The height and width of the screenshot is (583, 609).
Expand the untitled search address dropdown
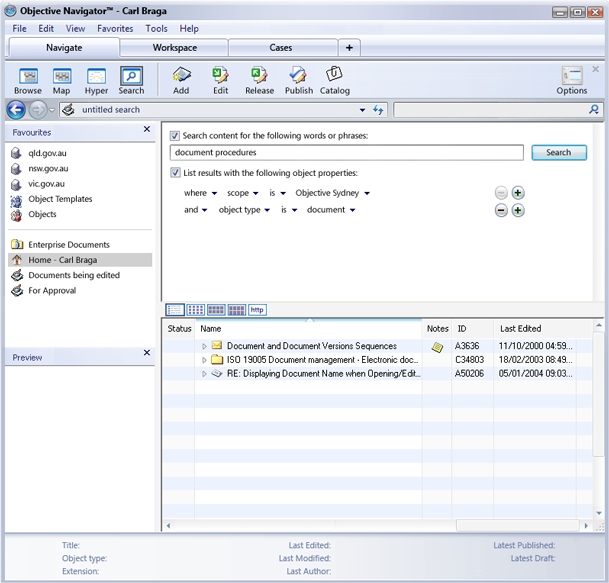click(x=362, y=110)
